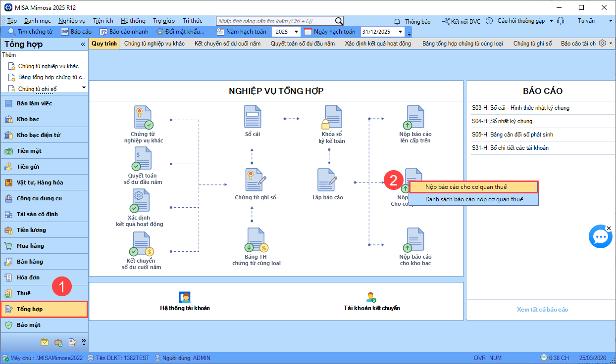Open the Nghiệp vụ menu
The height and width of the screenshot is (364, 616).
click(x=72, y=21)
